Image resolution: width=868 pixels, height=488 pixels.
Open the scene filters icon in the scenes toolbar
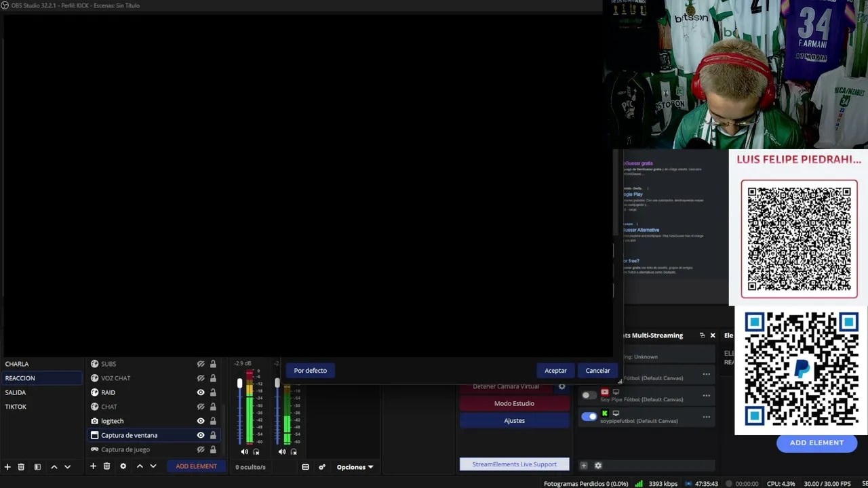(x=37, y=467)
